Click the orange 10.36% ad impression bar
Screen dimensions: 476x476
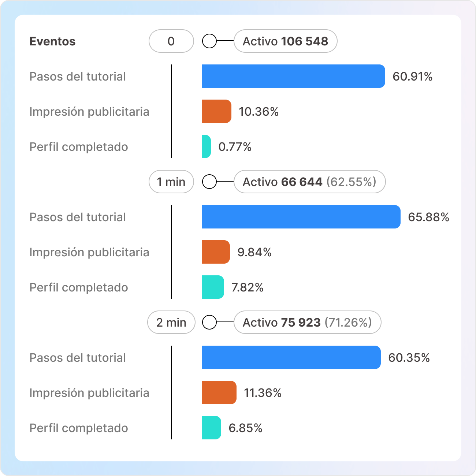[x=216, y=111]
